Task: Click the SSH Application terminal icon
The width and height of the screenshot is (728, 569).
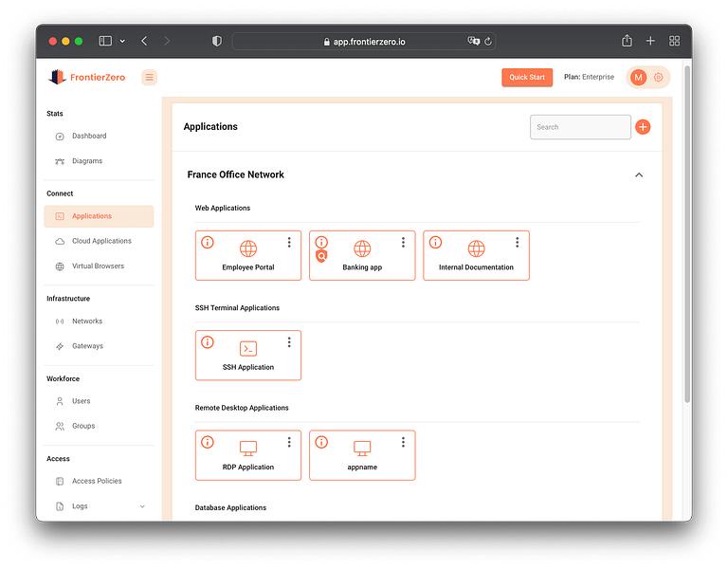Action: click(x=248, y=348)
